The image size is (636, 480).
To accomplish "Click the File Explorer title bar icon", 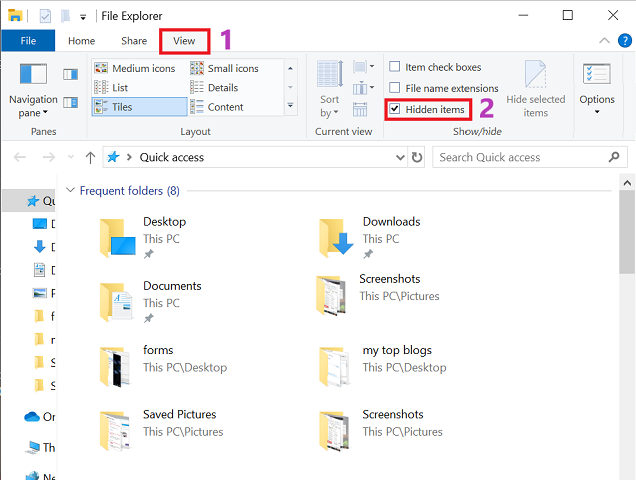I will click(x=15, y=15).
